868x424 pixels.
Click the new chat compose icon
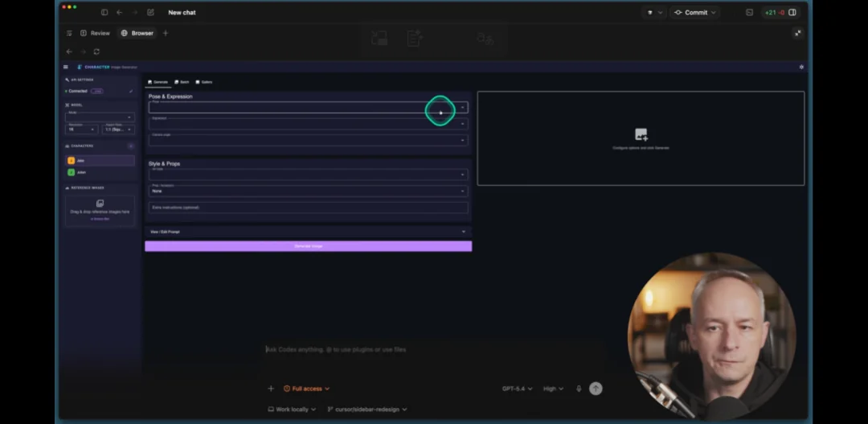[150, 13]
